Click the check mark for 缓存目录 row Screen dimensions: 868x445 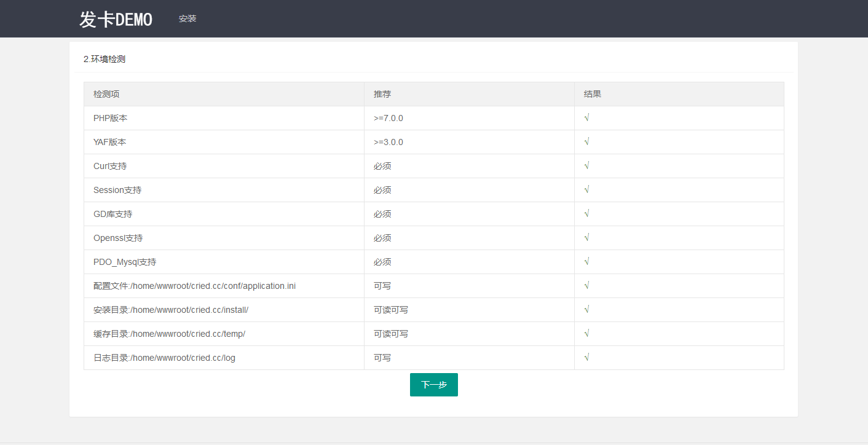pos(587,334)
